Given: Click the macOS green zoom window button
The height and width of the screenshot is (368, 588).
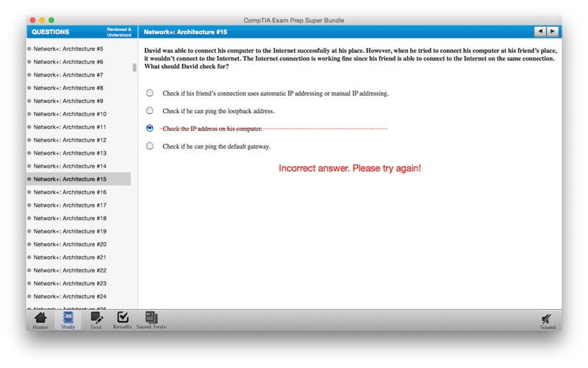Looking at the screenshot, I should pyautogui.click(x=51, y=20).
